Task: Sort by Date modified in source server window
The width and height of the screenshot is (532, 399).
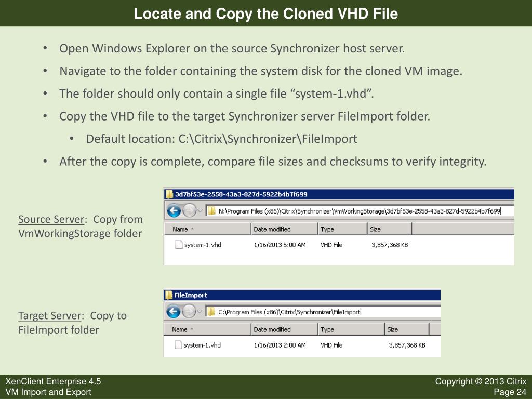Action: 284,229
